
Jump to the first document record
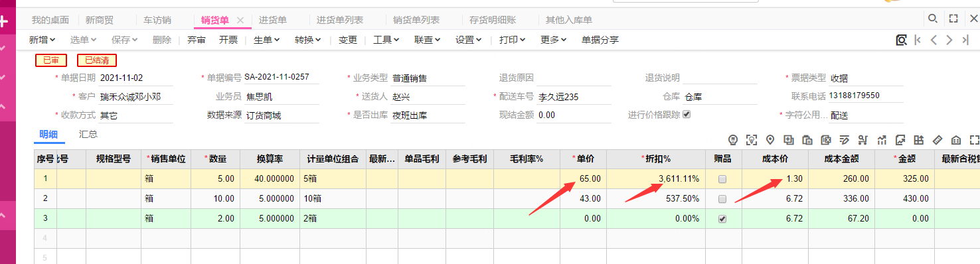pos(918,40)
